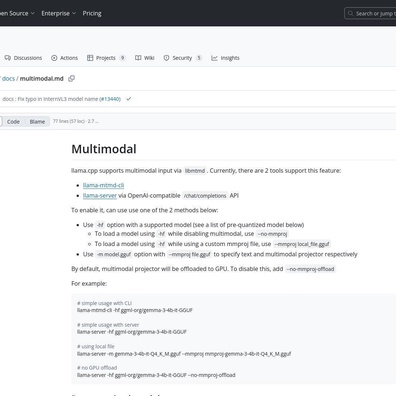Open the llama-server link
Screen dimensions: 396x396
(100, 196)
